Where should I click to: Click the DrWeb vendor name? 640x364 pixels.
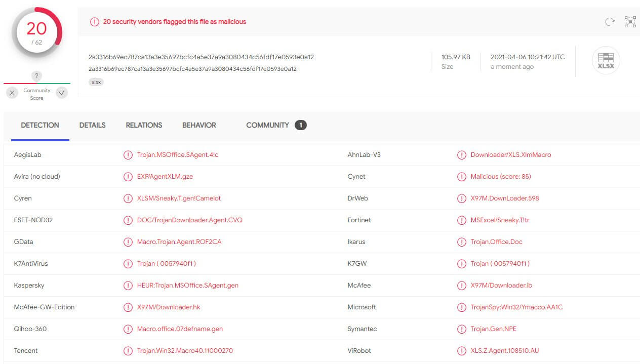(x=358, y=198)
